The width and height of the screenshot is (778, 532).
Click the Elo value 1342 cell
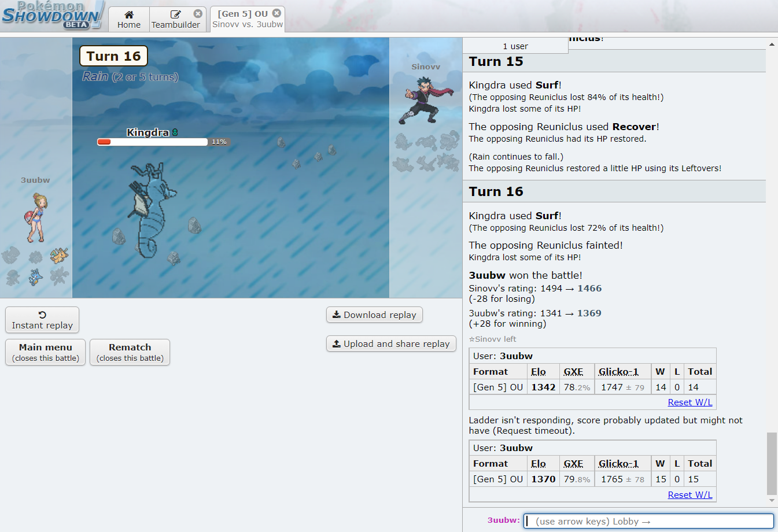543,387
